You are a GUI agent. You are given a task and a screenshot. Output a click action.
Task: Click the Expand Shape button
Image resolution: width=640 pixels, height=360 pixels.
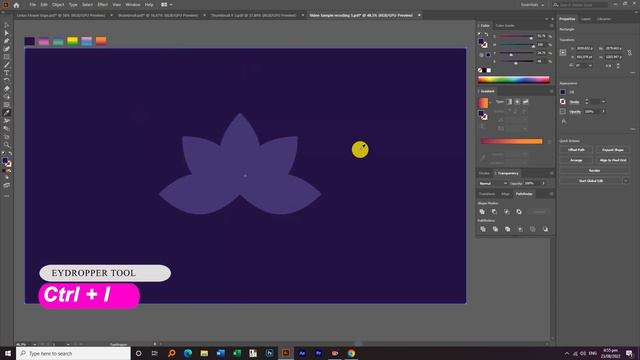click(x=613, y=150)
